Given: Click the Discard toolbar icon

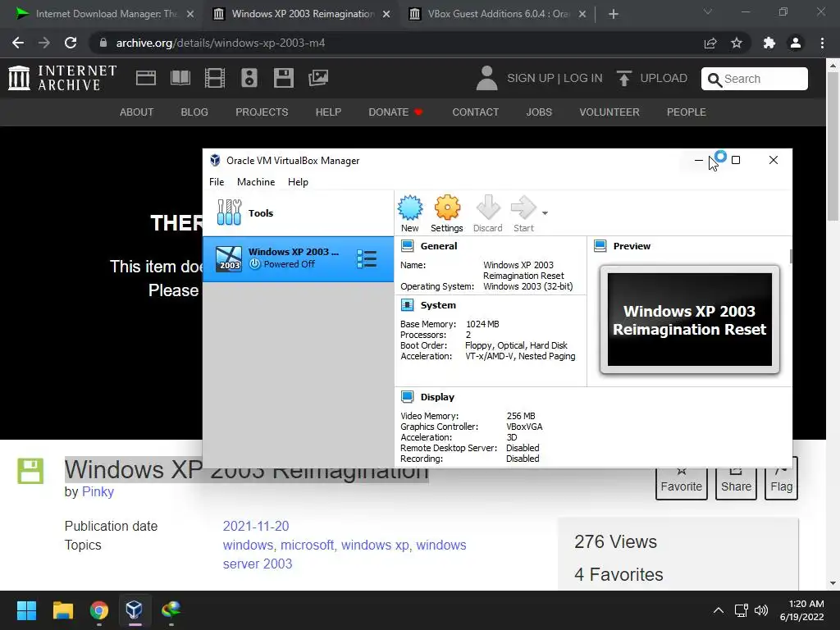Looking at the screenshot, I should (487, 213).
